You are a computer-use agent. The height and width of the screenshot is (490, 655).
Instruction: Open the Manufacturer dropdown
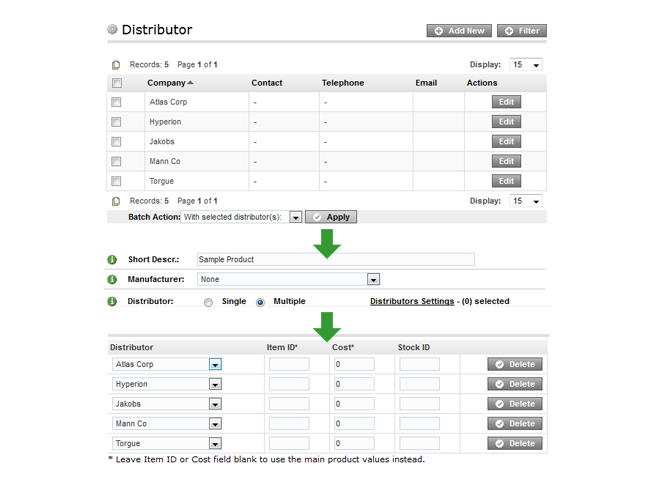coord(288,279)
